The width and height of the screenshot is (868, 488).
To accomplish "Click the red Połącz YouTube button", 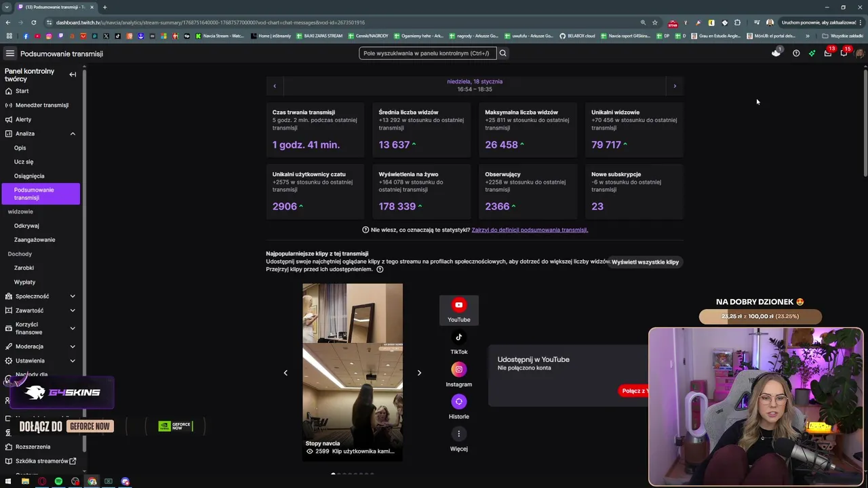I will pyautogui.click(x=635, y=391).
